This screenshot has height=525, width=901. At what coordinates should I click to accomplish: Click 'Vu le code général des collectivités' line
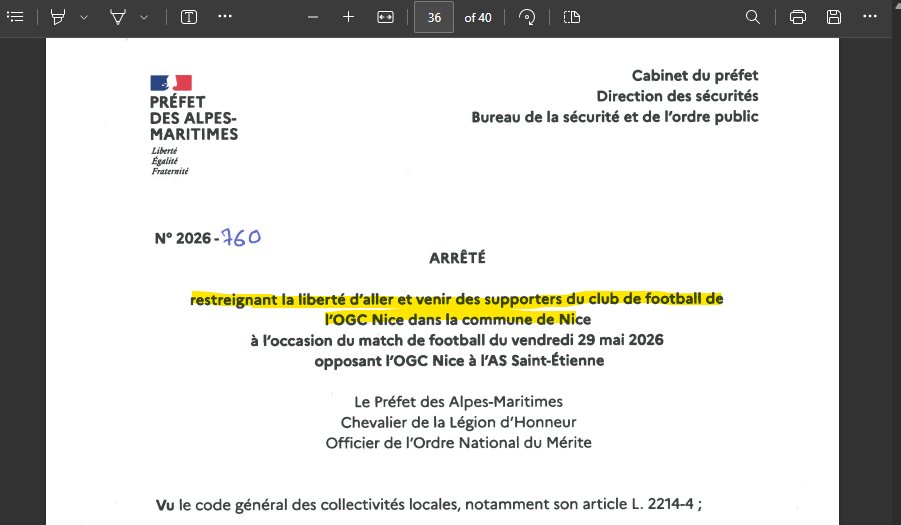pyautogui.click(x=429, y=505)
